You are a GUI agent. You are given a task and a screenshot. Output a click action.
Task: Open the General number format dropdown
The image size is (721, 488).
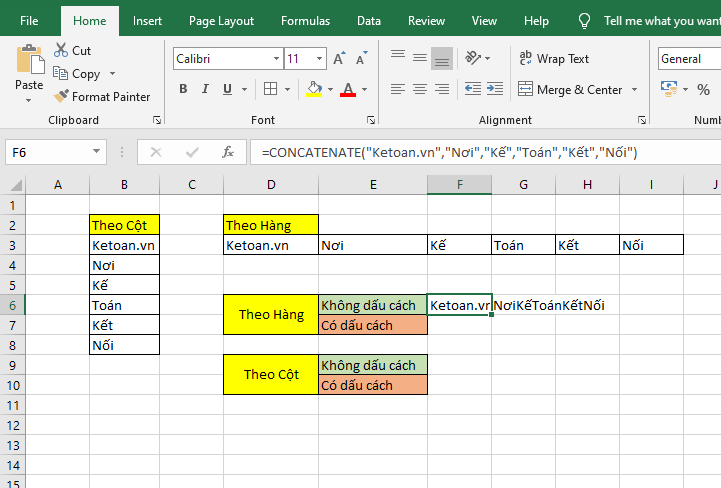pos(688,59)
